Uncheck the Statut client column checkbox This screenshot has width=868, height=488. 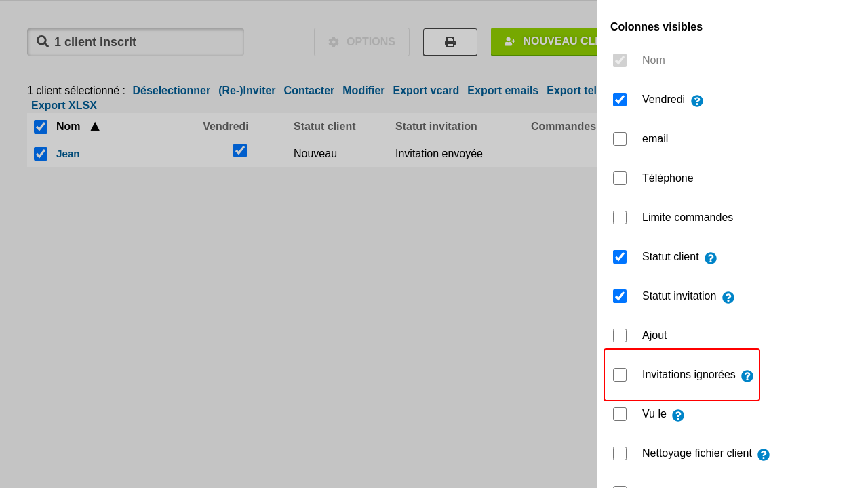[620, 257]
